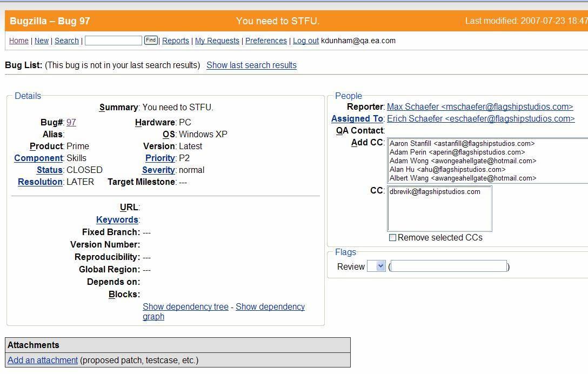Select Aaron Stanfill in the Add CC list
Screen dimensions: 588x374
462,144
